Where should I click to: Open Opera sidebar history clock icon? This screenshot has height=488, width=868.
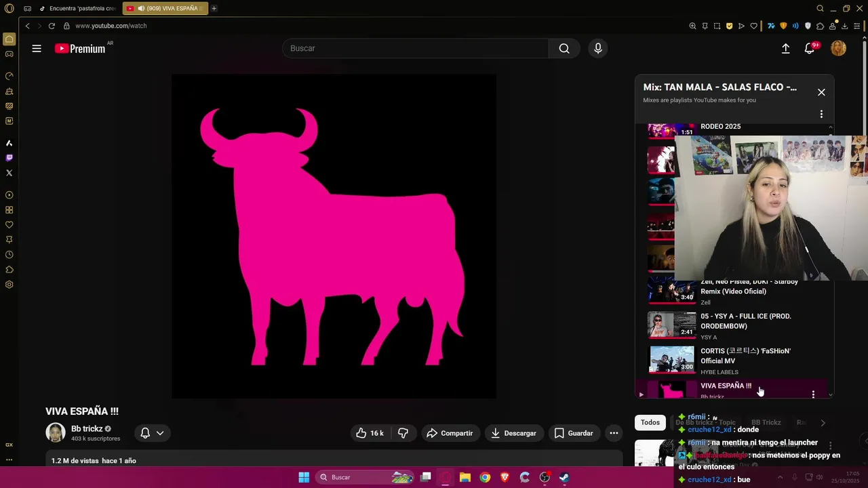coord(9,255)
